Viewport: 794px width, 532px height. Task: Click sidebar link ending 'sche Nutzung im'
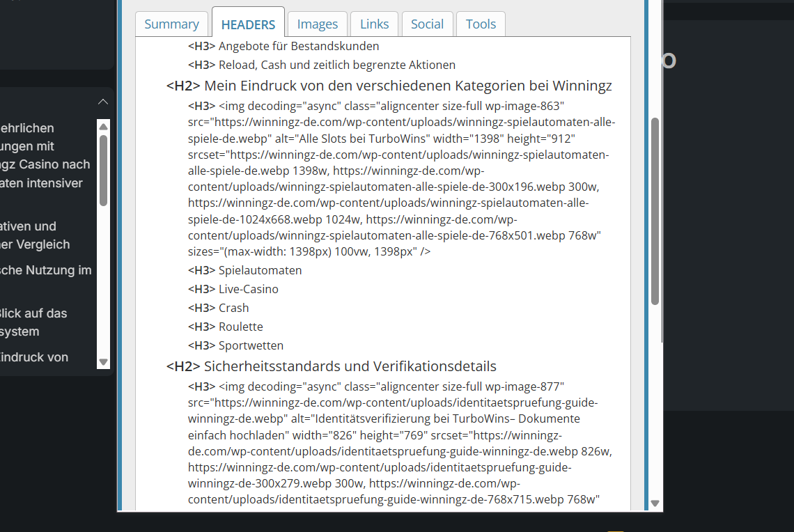45,270
